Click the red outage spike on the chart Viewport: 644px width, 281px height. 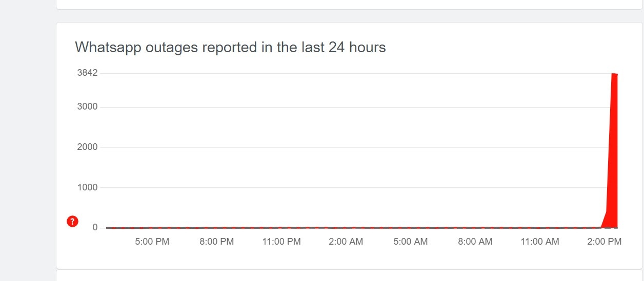coord(613,154)
